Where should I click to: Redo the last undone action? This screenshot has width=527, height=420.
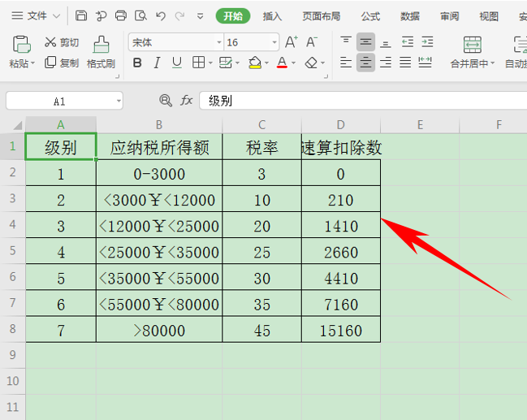click(x=179, y=15)
